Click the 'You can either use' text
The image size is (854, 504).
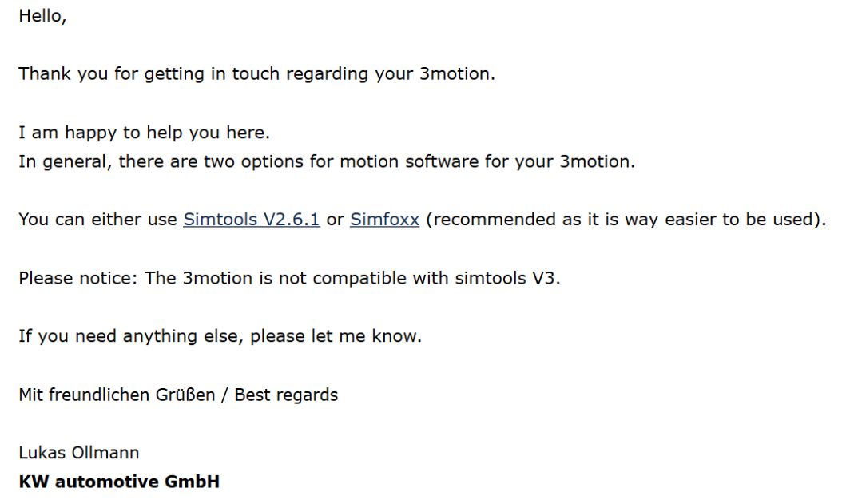[98, 220]
